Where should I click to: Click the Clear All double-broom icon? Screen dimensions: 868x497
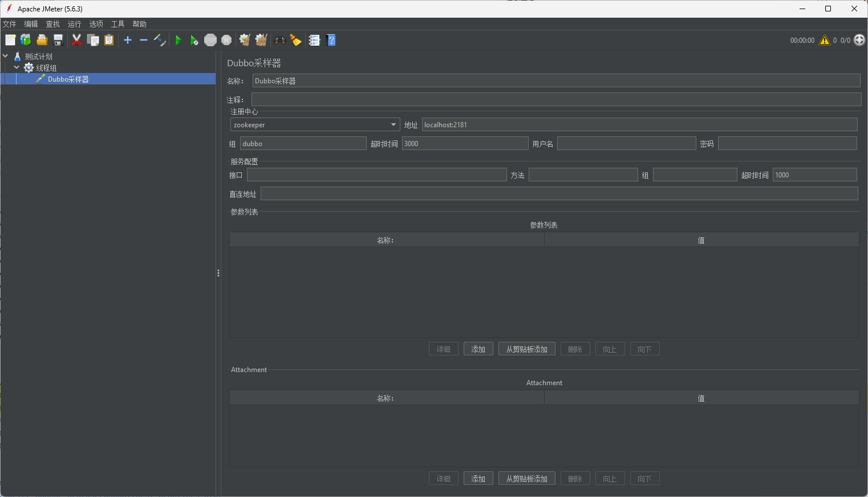[x=261, y=40]
